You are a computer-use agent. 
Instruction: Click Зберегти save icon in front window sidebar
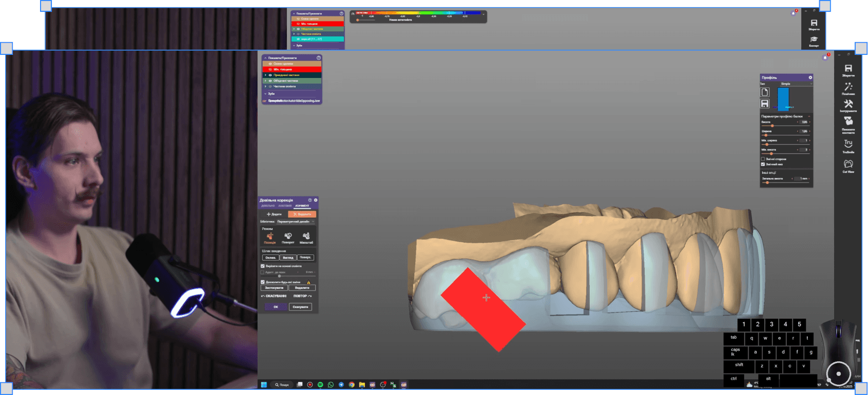(x=848, y=69)
